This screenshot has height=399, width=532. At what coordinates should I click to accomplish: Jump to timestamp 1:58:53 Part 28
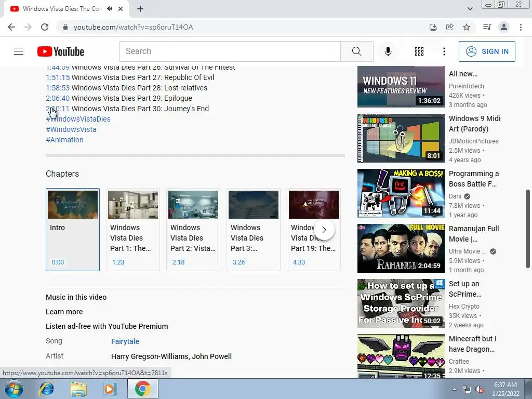coord(58,88)
